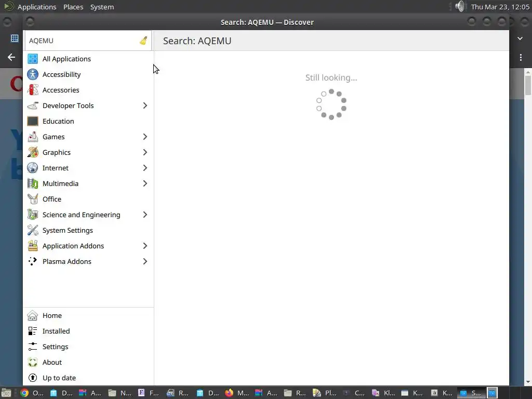Expand the Internet category chevron

pos(145,168)
